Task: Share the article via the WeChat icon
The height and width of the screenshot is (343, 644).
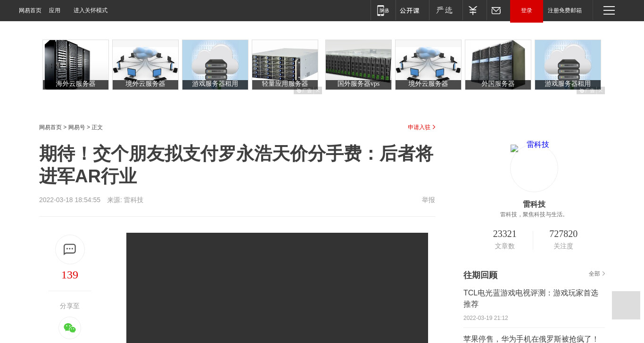Action: (70, 328)
